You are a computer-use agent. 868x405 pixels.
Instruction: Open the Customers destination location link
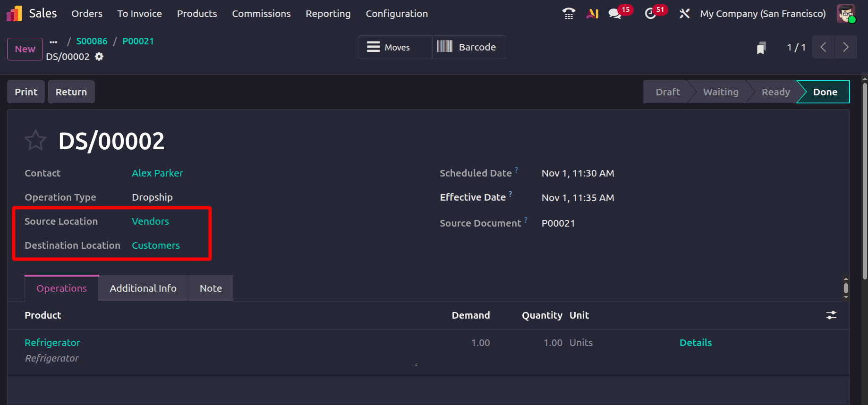click(156, 245)
